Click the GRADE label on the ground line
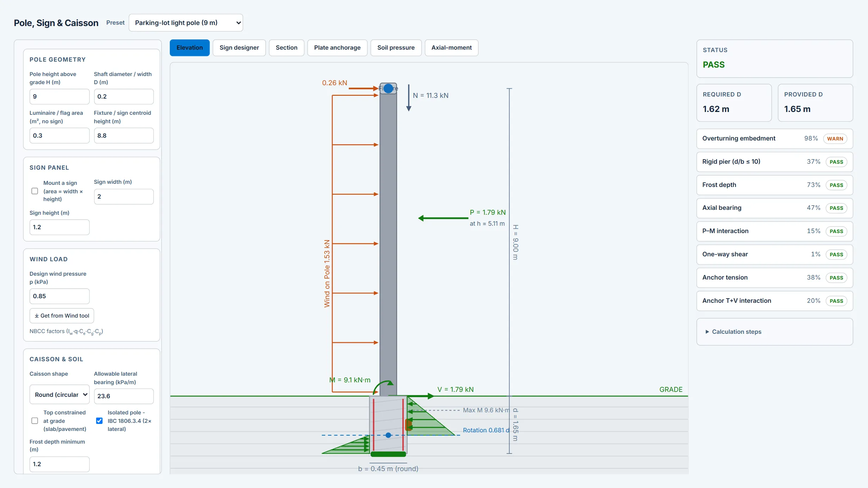The width and height of the screenshot is (868, 488). point(671,389)
